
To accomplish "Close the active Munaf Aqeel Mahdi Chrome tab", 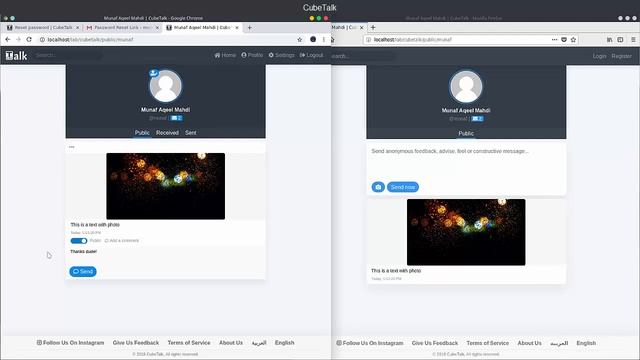I will (x=237, y=28).
